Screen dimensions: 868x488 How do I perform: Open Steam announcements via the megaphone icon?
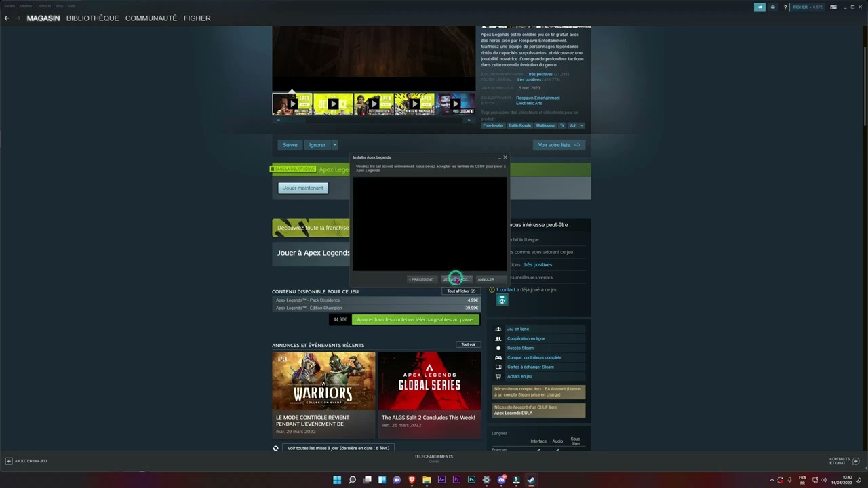tap(759, 7)
